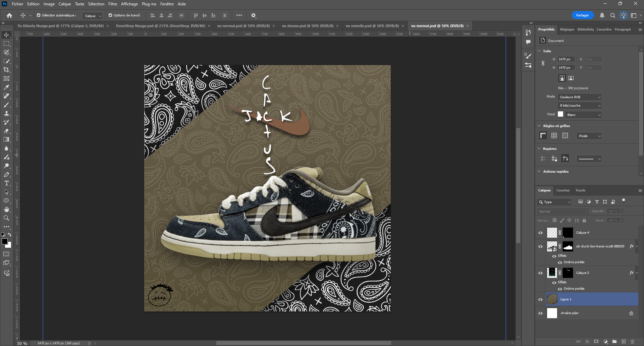Switch to the Réglages tab
The image size is (644, 346).
pos(567,30)
